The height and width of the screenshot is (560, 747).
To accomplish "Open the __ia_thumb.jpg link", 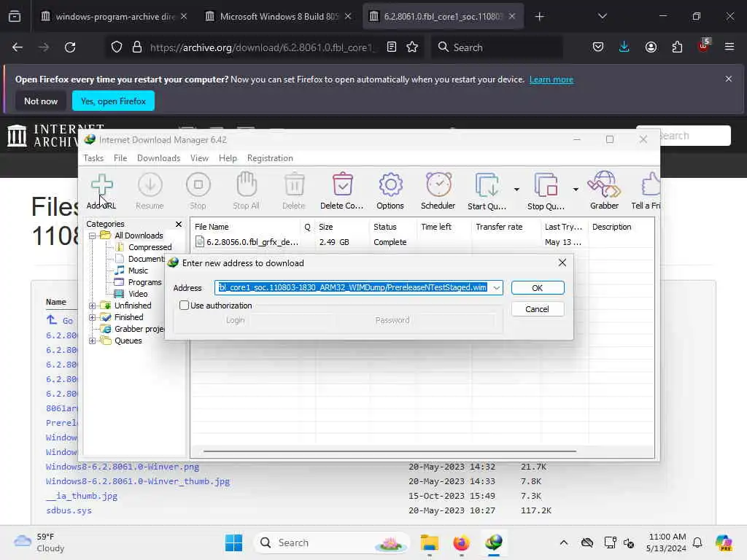I will click(x=82, y=496).
